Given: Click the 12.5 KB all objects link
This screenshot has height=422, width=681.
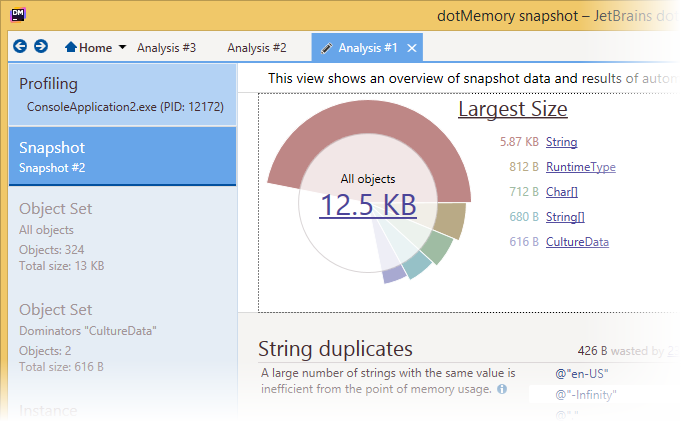Looking at the screenshot, I should [367, 204].
